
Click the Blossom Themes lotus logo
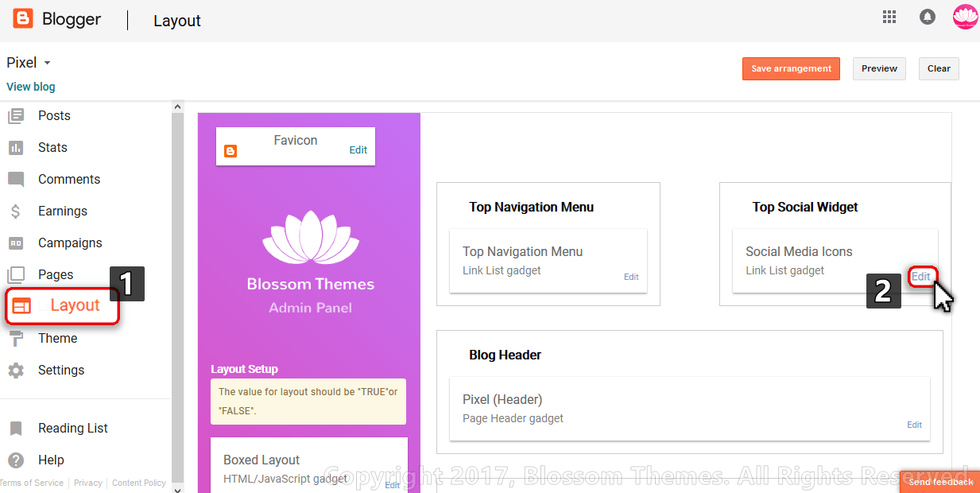310,237
